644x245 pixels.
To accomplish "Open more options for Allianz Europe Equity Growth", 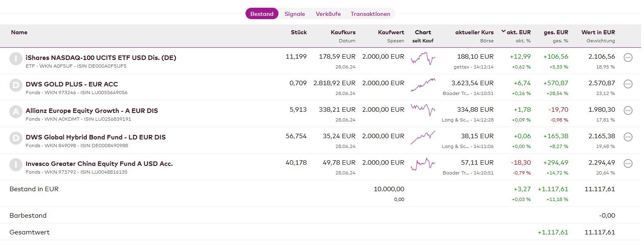I will pyautogui.click(x=628, y=111).
